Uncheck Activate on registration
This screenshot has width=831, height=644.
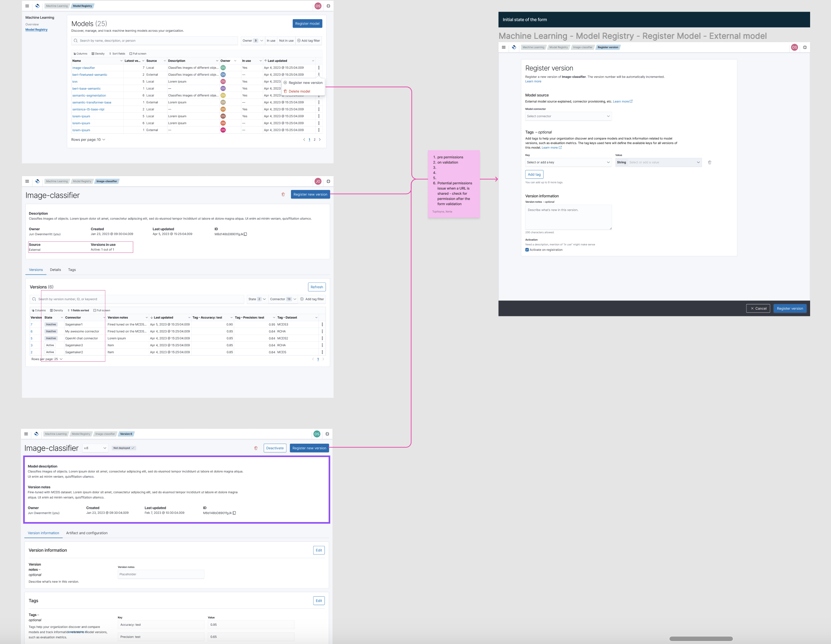tap(527, 250)
